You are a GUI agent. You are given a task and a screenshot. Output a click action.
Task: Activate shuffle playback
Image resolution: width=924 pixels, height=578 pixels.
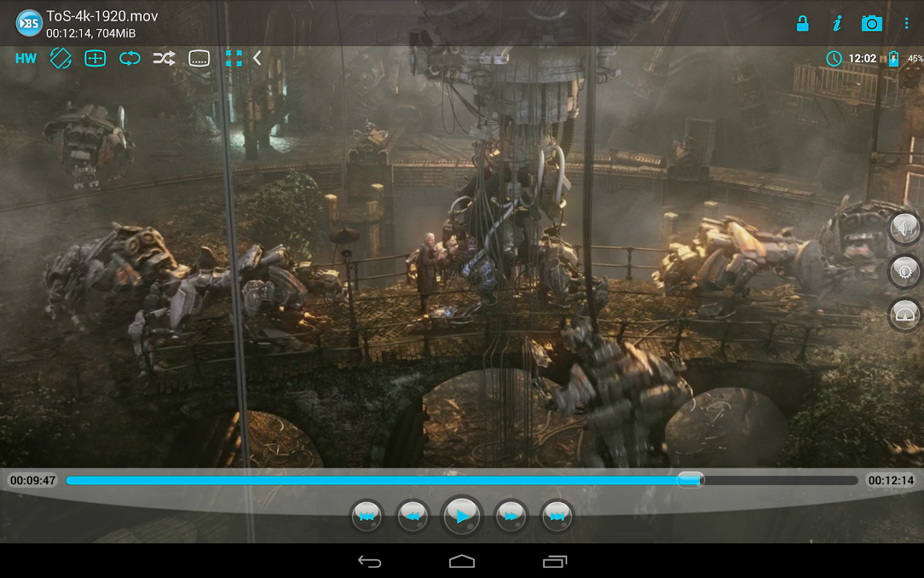(x=164, y=58)
